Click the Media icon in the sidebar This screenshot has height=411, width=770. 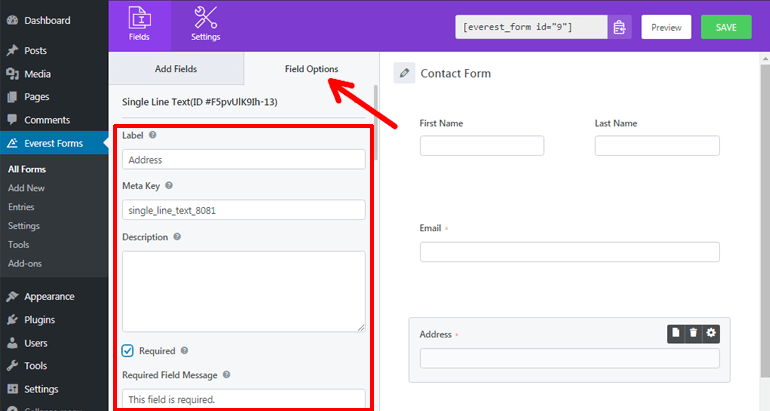(12, 74)
